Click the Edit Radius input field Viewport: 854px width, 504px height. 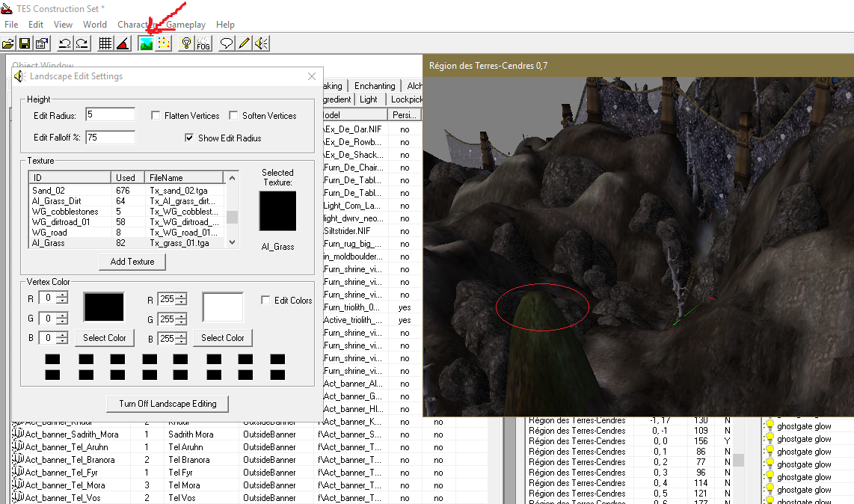111,114
